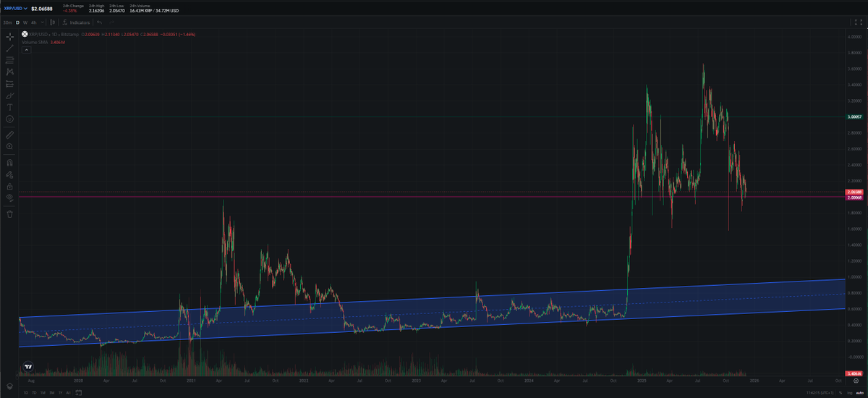The image size is (868, 398).
Task: Open the price scale settings gear
Action: pyautogui.click(x=856, y=381)
